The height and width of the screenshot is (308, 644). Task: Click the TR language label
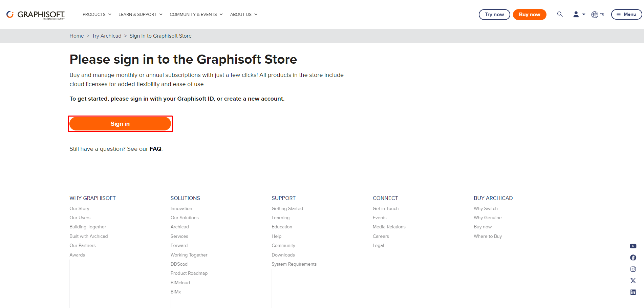[602, 15]
